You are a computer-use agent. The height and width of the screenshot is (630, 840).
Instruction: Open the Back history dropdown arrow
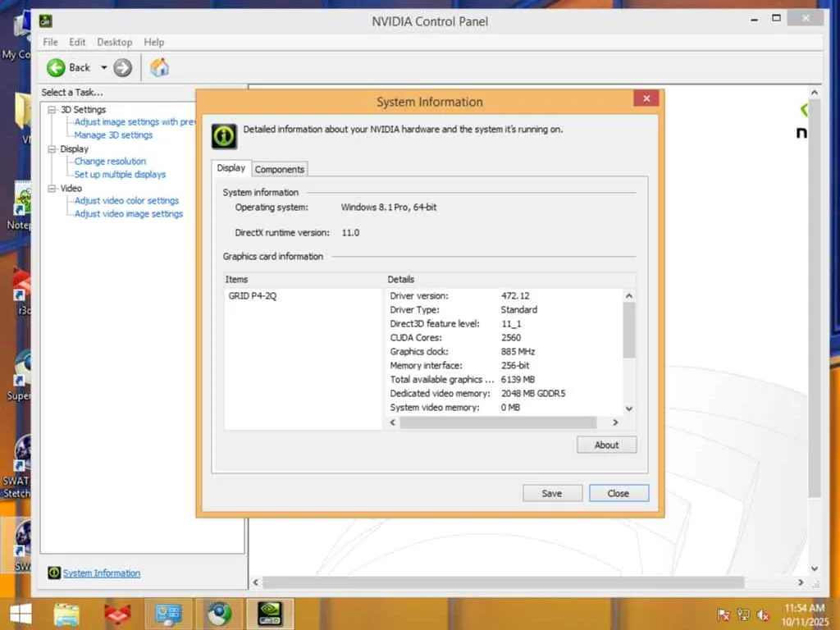[x=104, y=67]
